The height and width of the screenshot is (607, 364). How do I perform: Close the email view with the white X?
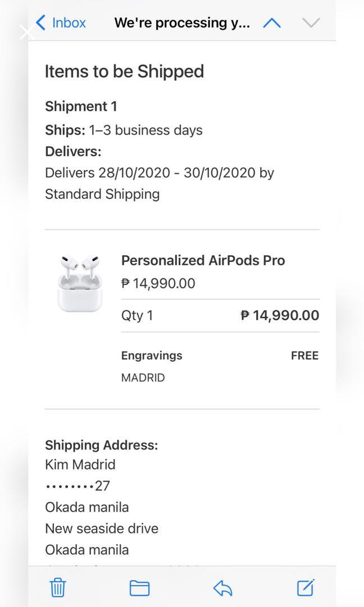26,32
